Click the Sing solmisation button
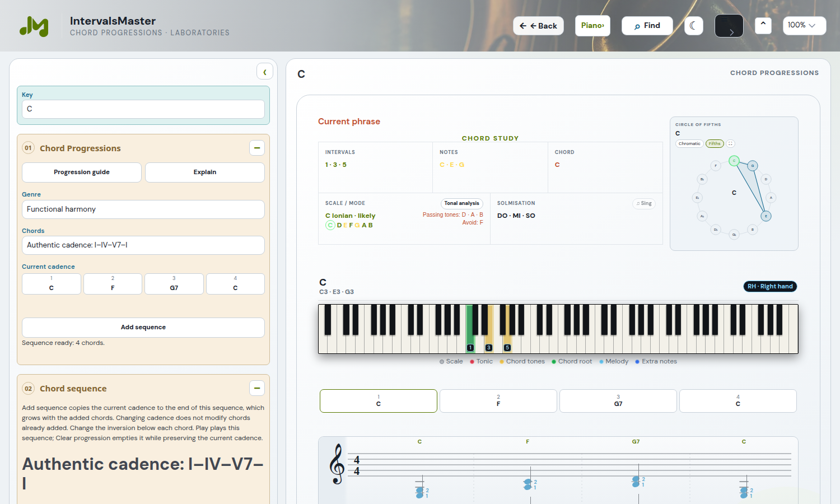The image size is (840, 504). click(644, 203)
